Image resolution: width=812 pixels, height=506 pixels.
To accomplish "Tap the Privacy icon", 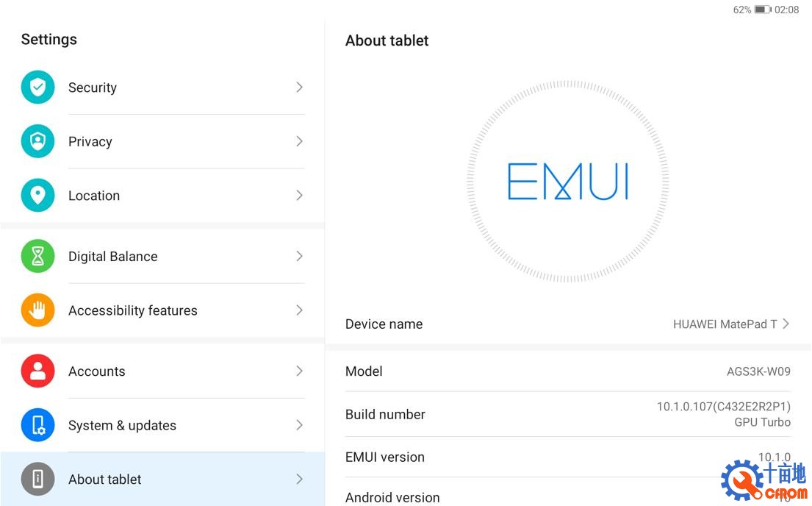I will pyautogui.click(x=37, y=141).
